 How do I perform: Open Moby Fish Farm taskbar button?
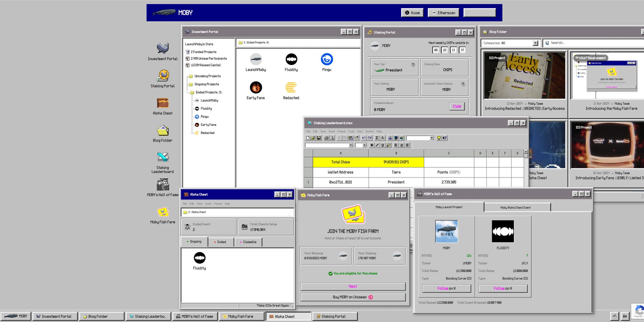(241, 316)
